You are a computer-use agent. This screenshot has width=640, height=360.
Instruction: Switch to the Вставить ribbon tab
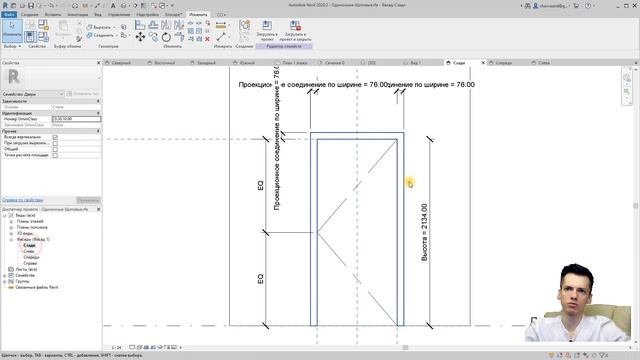click(53, 15)
